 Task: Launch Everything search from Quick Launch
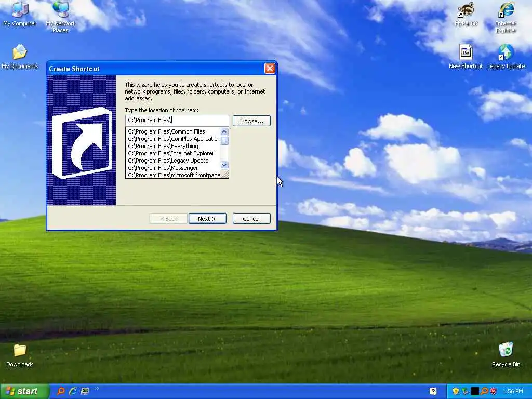pyautogui.click(x=61, y=391)
